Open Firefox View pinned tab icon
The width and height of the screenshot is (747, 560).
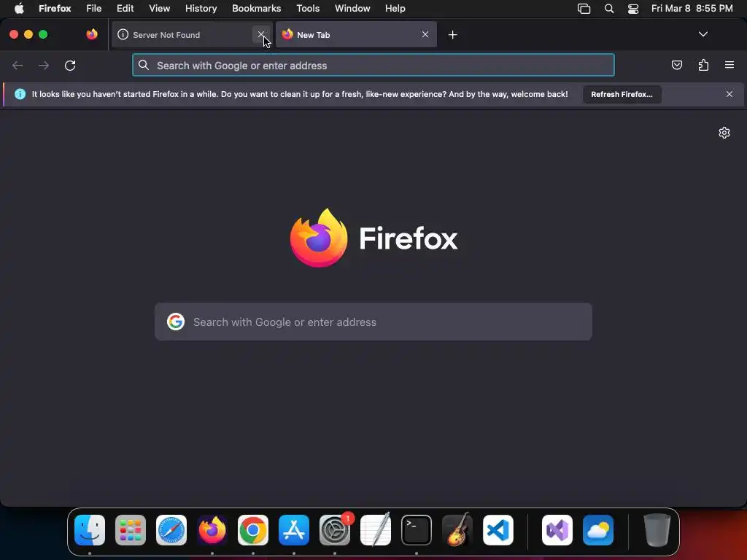(x=92, y=34)
